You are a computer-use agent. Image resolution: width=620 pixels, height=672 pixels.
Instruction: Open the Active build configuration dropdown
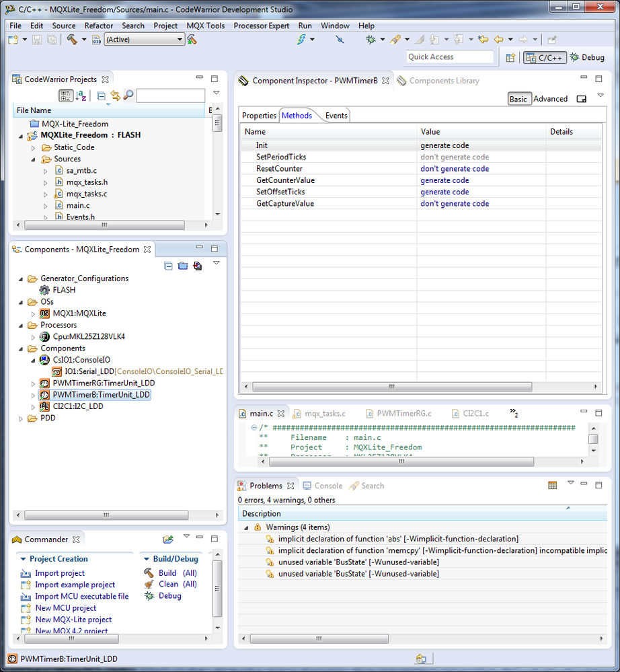click(180, 40)
